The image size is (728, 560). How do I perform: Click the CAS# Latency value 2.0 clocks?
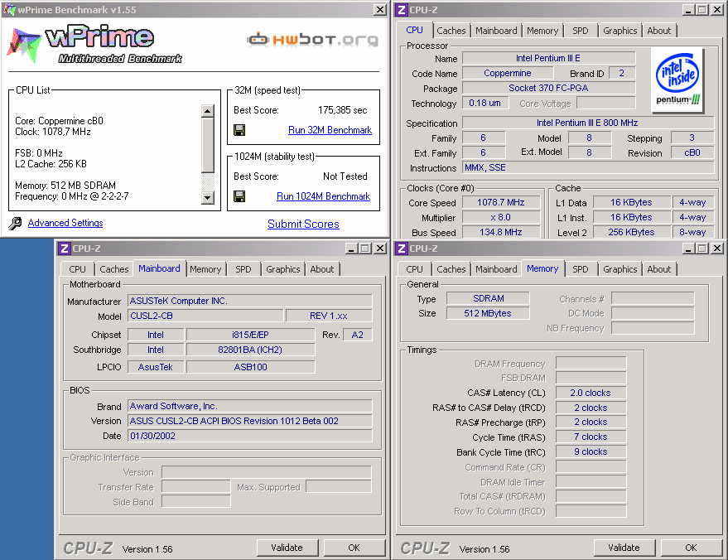click(591, 393)
